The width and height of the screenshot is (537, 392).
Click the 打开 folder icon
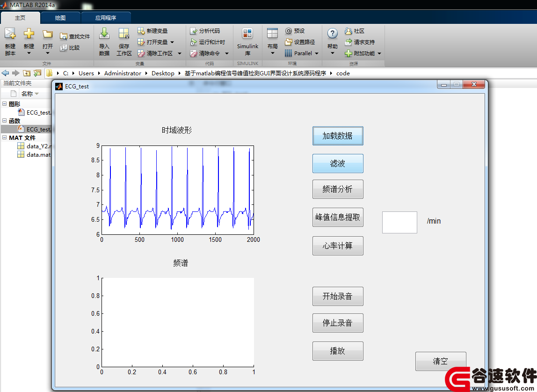(x=48, y=34)
